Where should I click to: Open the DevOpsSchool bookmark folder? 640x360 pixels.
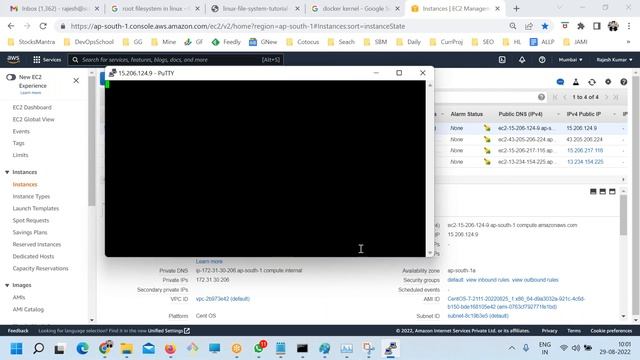(x=89, y=42)
